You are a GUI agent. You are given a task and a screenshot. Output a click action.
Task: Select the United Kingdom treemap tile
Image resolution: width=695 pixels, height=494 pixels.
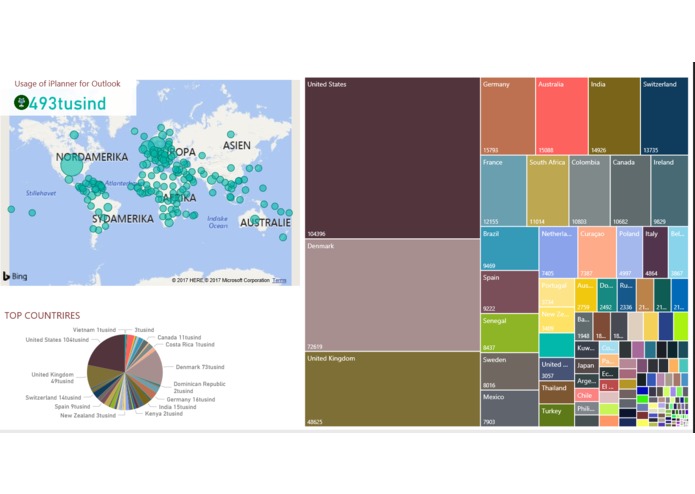click(392, 389)
